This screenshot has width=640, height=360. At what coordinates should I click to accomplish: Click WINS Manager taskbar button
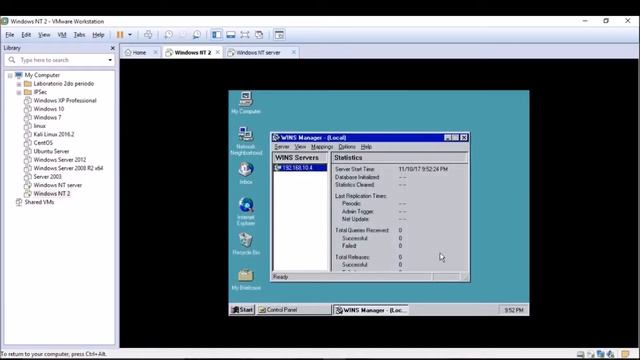click(371, 310)
